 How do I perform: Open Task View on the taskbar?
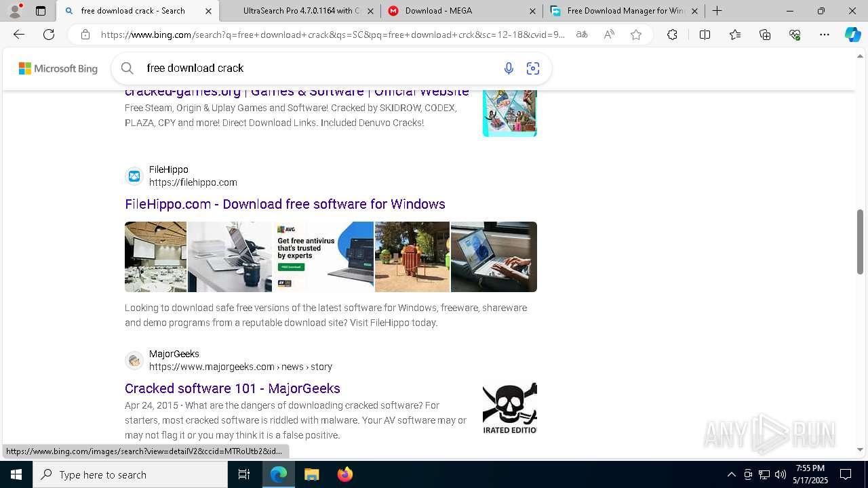(244, 474)
